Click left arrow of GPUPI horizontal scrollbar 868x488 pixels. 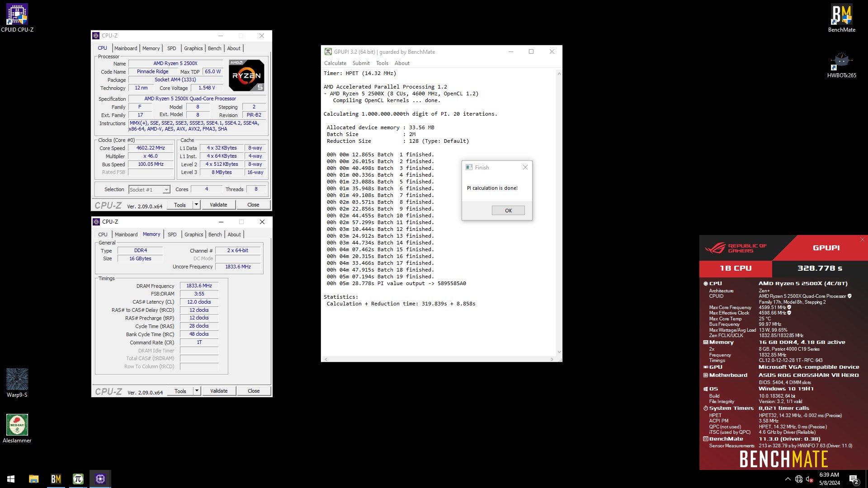325,359
